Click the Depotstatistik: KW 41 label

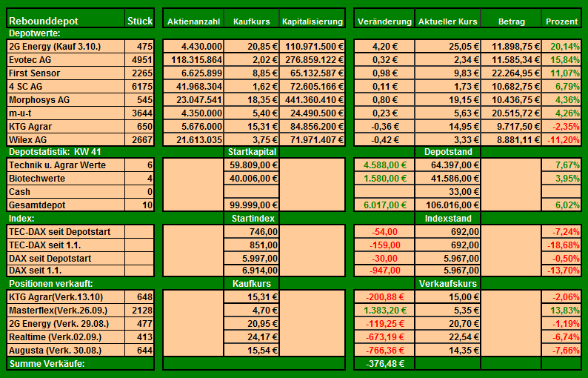pyautogui.click(x=55, y=152)
